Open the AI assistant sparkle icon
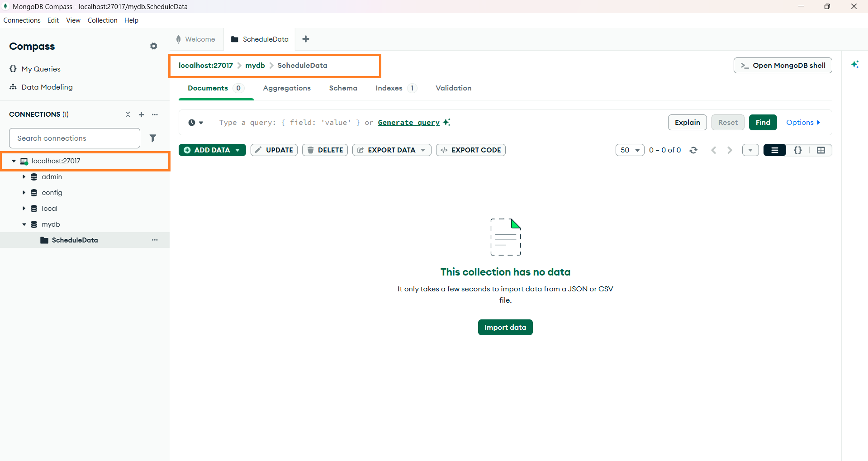Screen dimensions: 868x461 (855, 64)
